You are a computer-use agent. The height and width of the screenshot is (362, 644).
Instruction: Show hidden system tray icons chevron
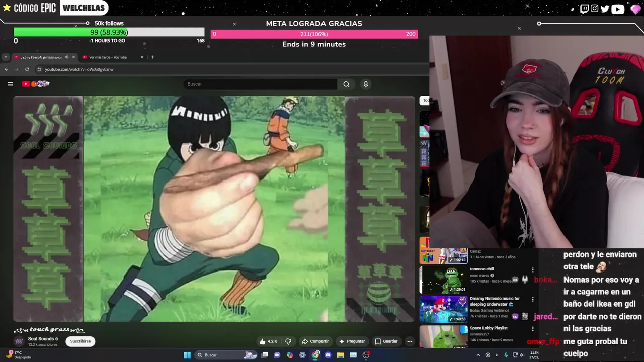(x=478, y=355)
